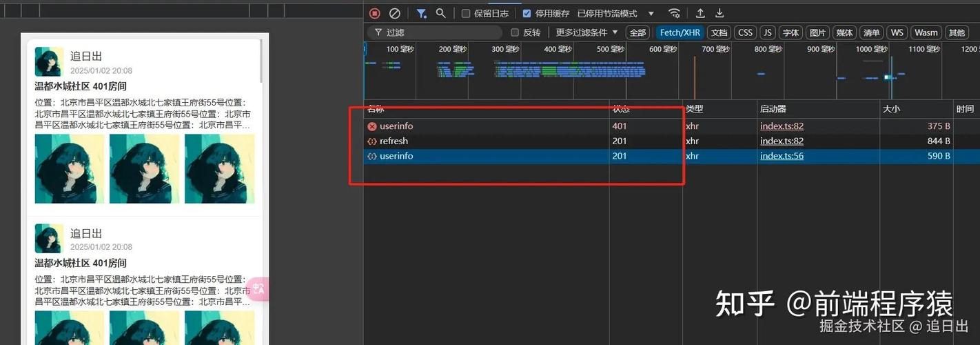Select the WS filter
The image size is (980, 345).
[897, 32]
